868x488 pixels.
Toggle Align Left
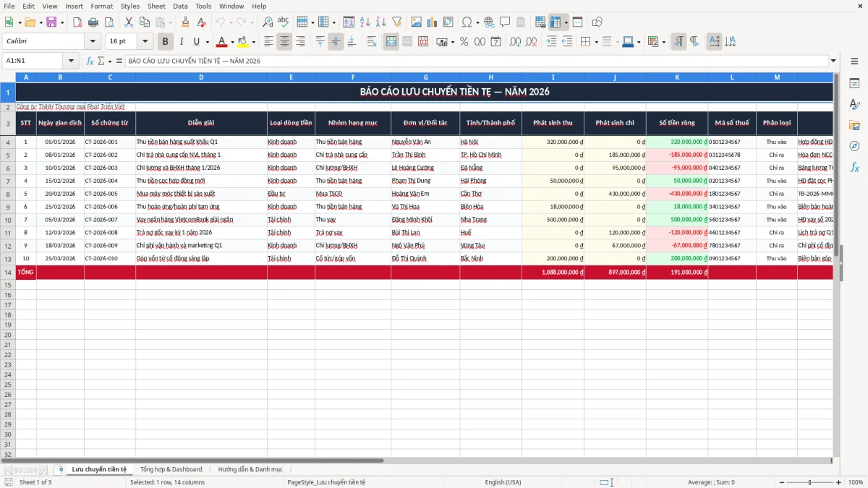tap(268, 42)
